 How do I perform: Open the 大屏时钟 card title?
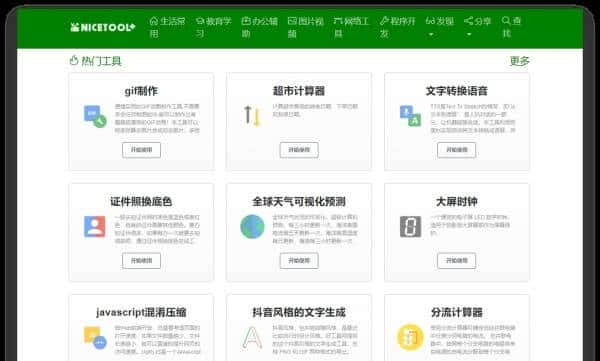pos(457,202)
